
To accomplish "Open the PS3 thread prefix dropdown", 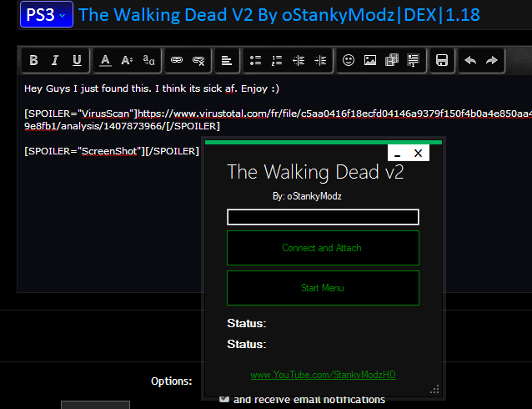I will point(47,14).
